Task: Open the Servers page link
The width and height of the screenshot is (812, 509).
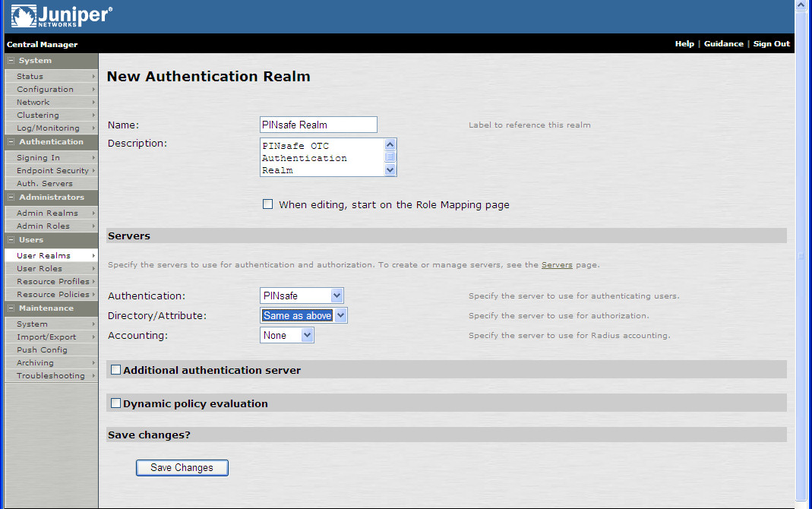Action: 557,264
